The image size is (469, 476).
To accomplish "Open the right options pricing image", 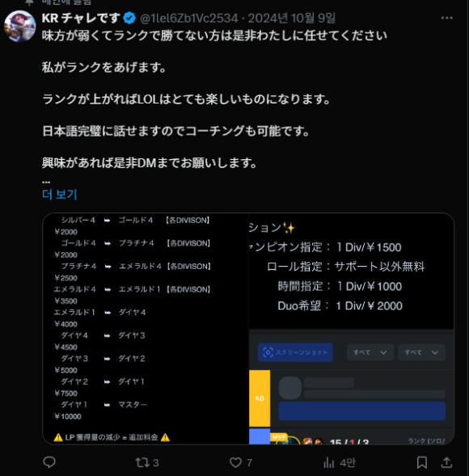I will [352, 329].
